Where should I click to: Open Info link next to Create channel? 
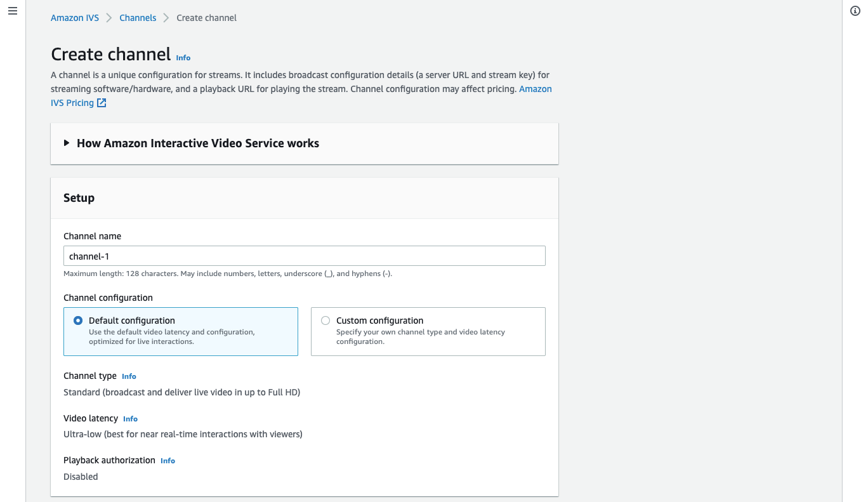click(183, 58)
